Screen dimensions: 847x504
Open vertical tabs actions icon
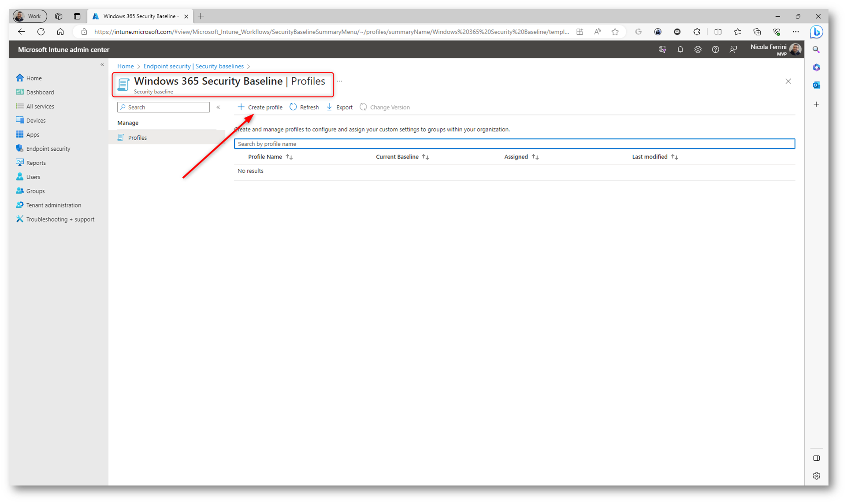(77, 16)
